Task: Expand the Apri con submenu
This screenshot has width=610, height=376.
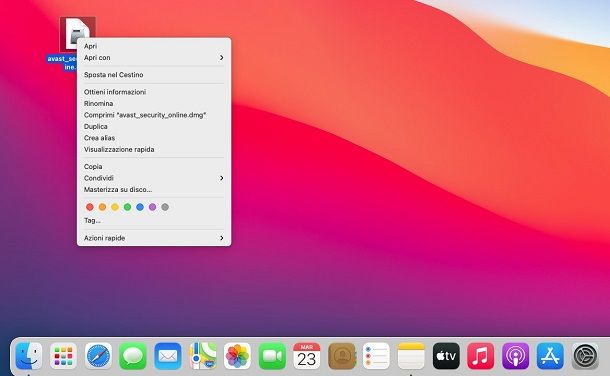Action: [154, 58]
